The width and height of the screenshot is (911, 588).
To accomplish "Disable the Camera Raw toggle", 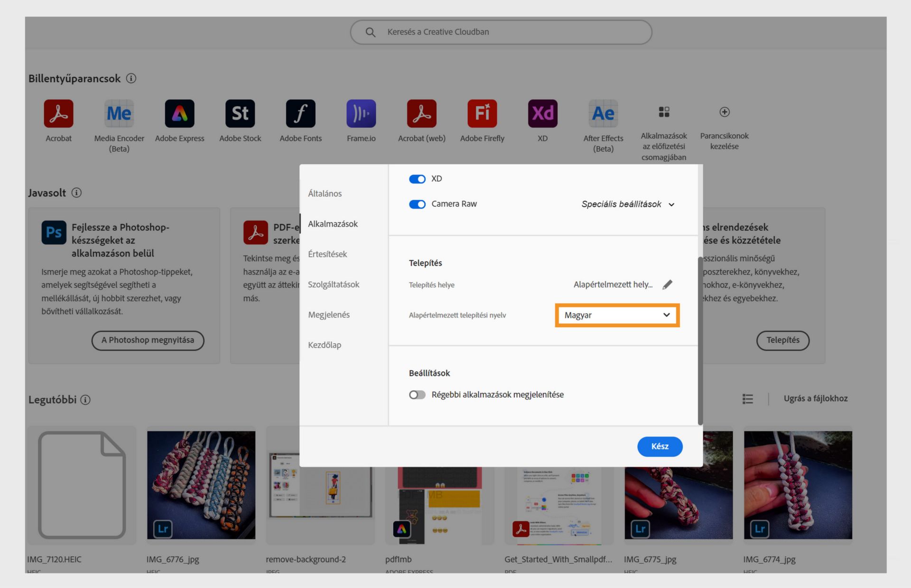I will click(417, 204).
